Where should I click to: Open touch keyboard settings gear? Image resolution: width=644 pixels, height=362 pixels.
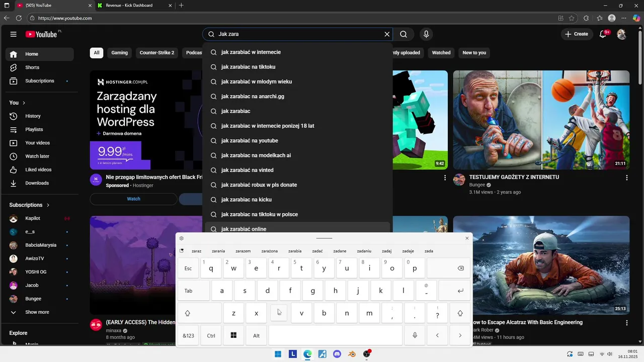182,238
